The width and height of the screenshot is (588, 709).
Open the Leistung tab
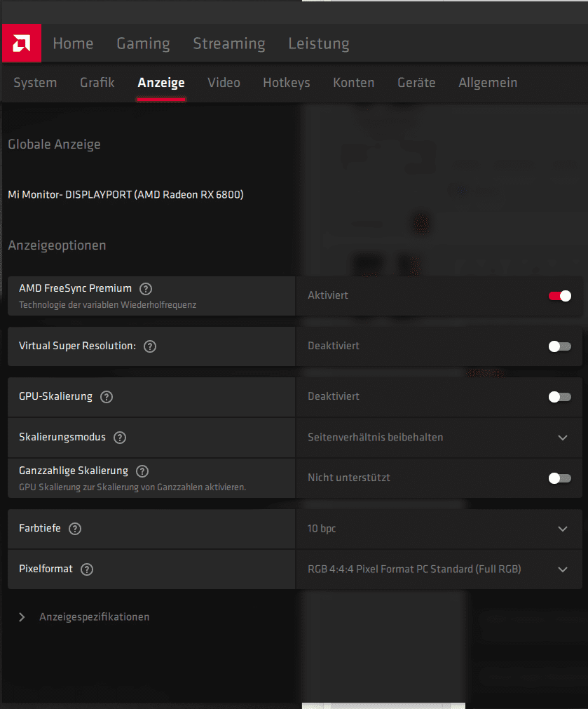319,43
